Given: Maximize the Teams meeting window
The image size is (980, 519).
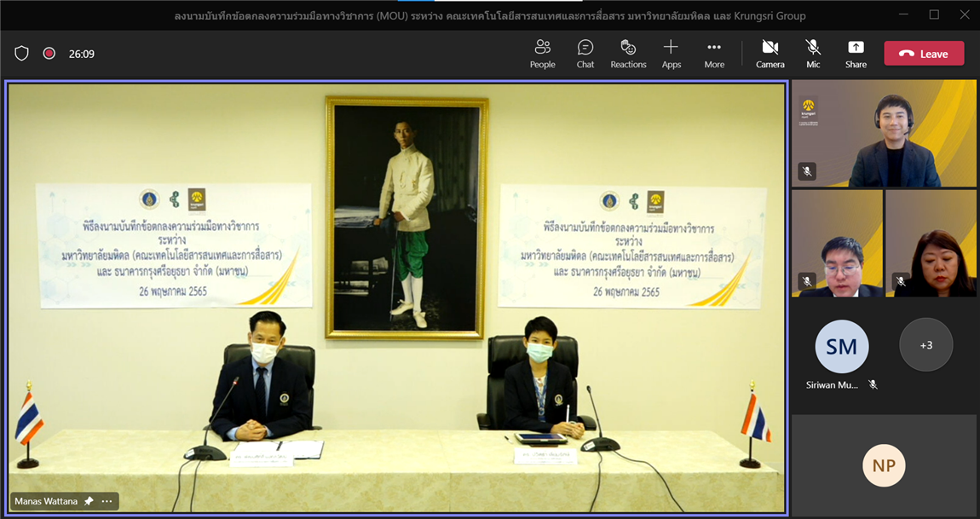Looking at the screenshot, I should (x=934, y=14).
